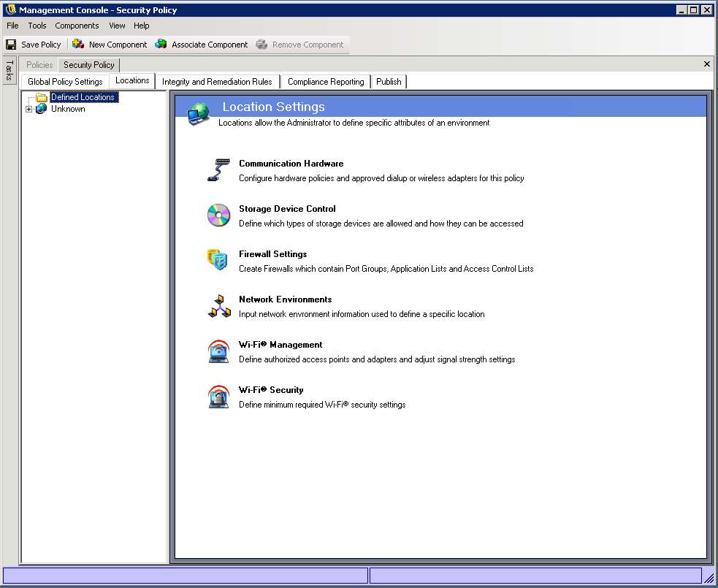Open the Network Environments link
This screenshot has height=588, width=718.
[x=286, y=299]
